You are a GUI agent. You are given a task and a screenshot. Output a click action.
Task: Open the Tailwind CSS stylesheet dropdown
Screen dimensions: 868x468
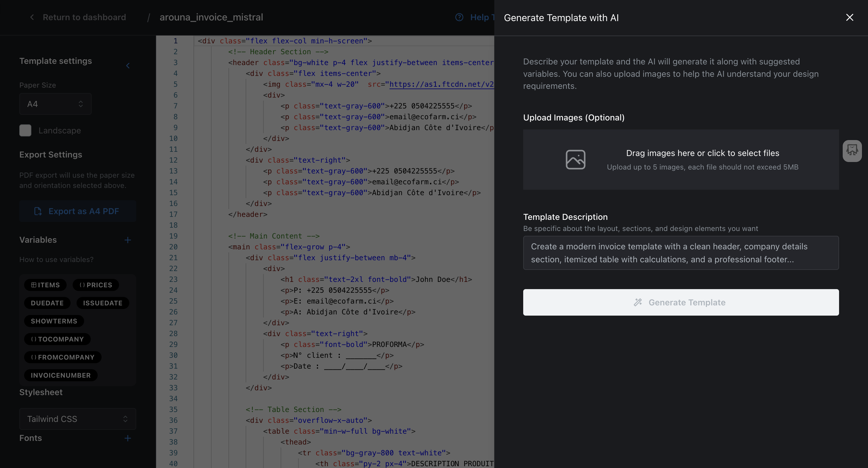click(x=77, y=419)
